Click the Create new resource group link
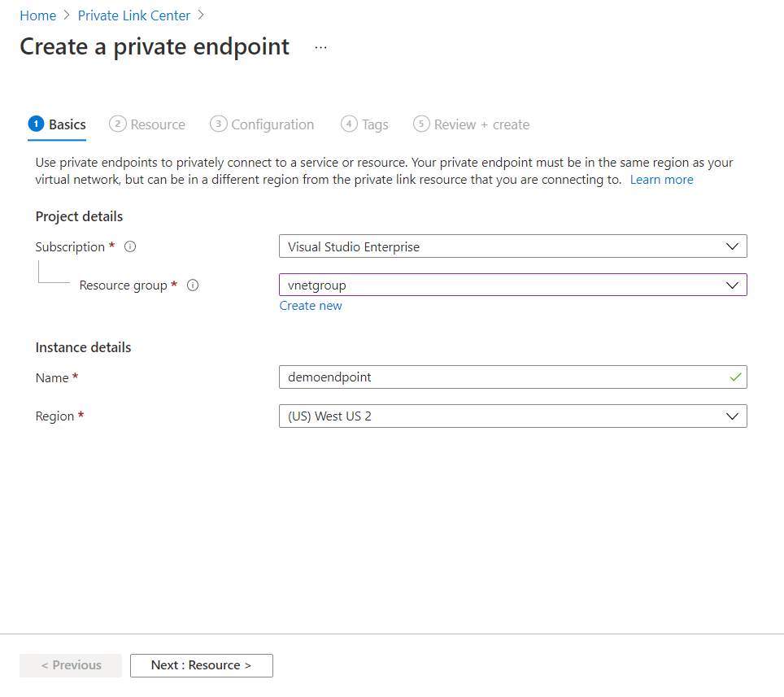The width and height of the screenshot is (784, 697). (311, 306)
